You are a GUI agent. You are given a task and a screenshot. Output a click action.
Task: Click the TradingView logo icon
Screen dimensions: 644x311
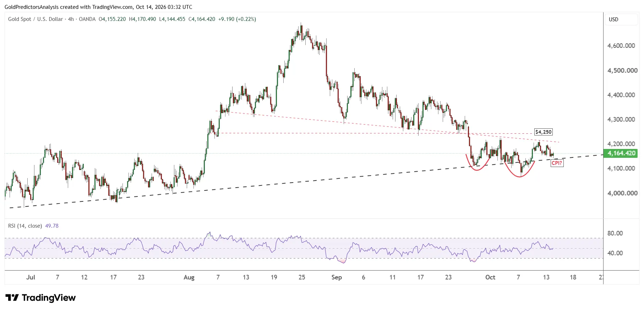tap(12, 298)
